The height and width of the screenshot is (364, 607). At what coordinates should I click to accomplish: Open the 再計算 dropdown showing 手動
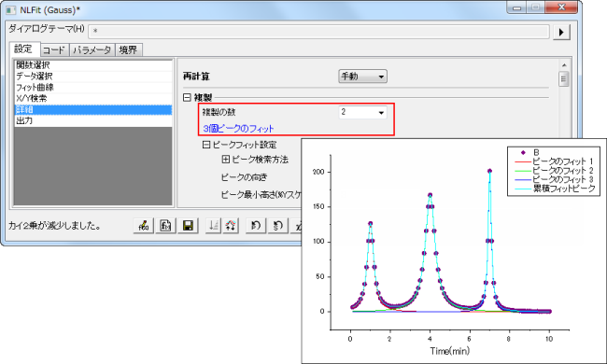click(x=362, y=77)
